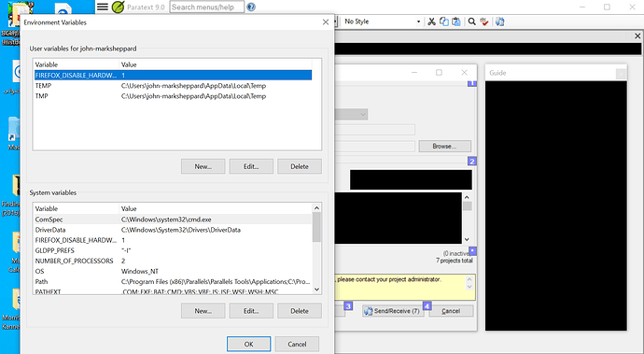
Task: Confirm Environment Variables with OK
Action: (x=249, y=344)
